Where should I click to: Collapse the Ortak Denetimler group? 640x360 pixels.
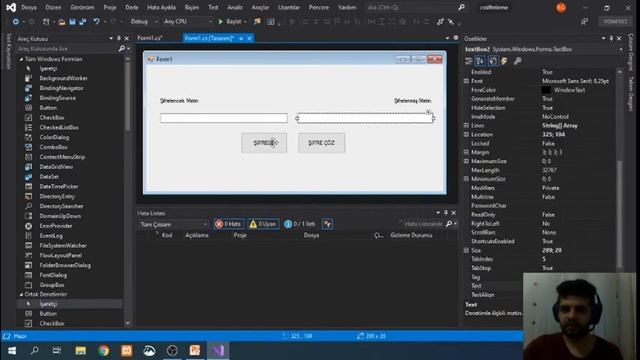click(21, 294)
